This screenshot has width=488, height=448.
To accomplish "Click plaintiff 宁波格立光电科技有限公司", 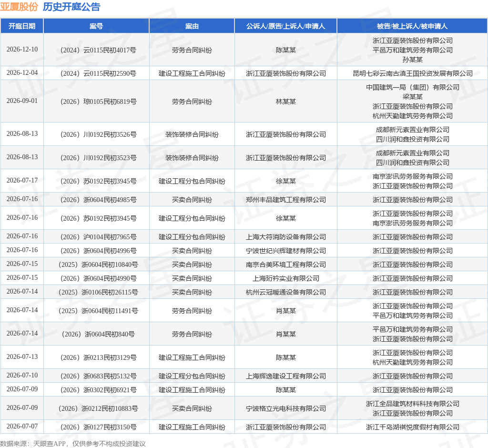I will point(286,408).
